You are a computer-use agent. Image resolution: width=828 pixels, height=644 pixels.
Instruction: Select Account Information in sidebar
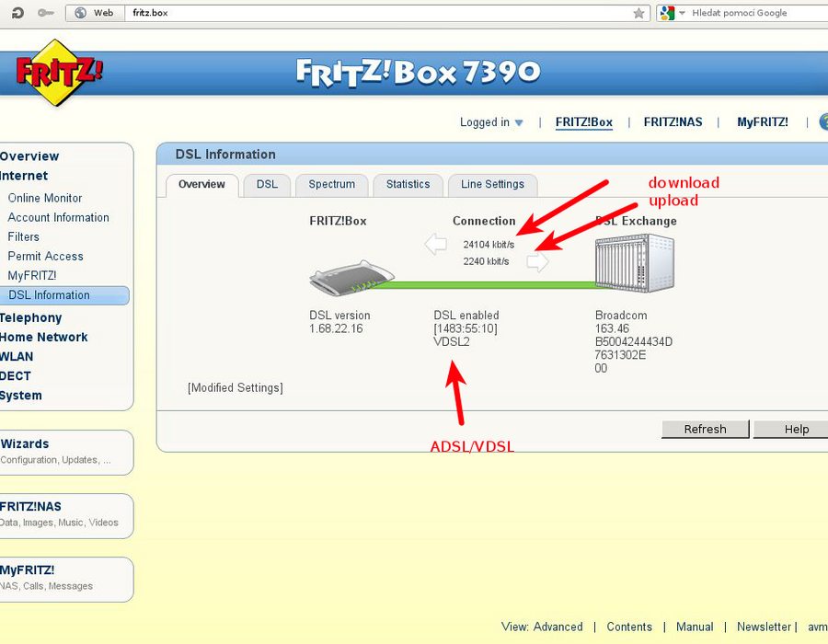(x=58, y=217)
